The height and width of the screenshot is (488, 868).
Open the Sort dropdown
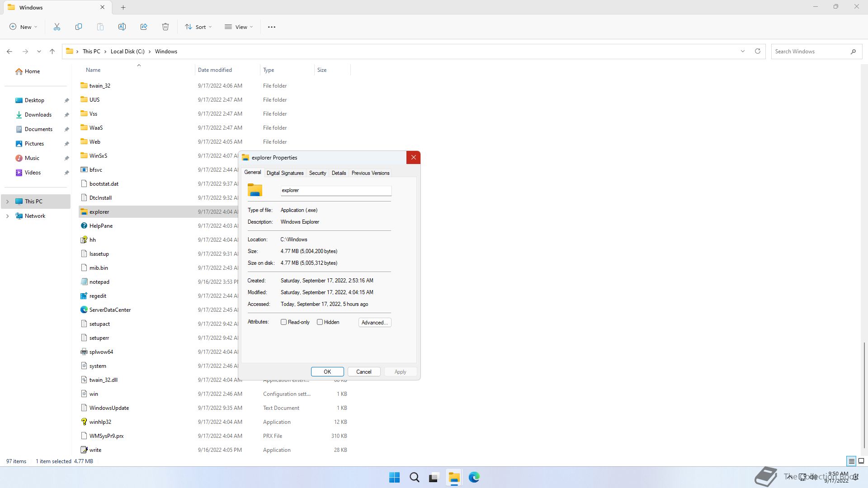pyautogui.click(x=198, y=27)
